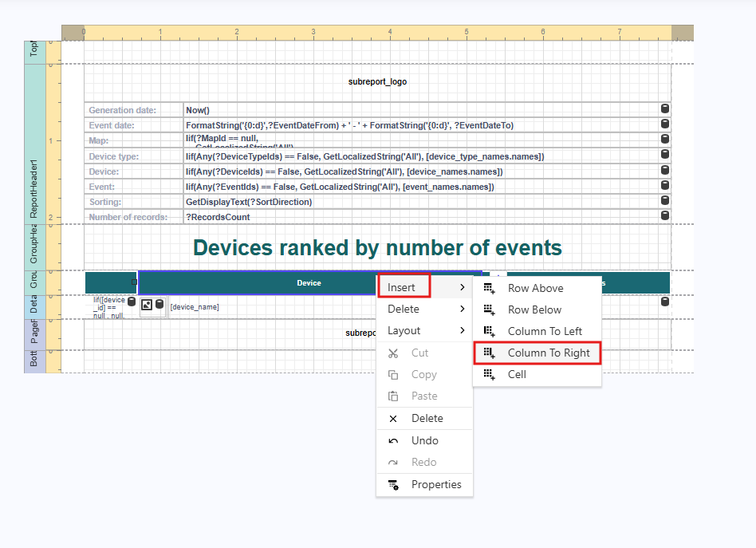Insert a Row Above
The width and height of the screenshot is (756, 548).
[535, 288]
